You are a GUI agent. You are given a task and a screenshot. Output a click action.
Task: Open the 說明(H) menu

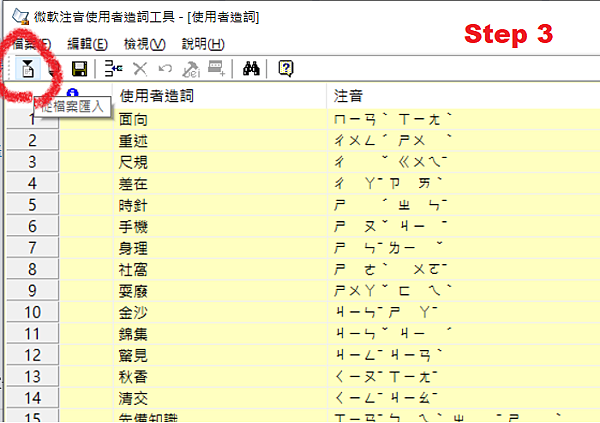click(x=203, y=44)
